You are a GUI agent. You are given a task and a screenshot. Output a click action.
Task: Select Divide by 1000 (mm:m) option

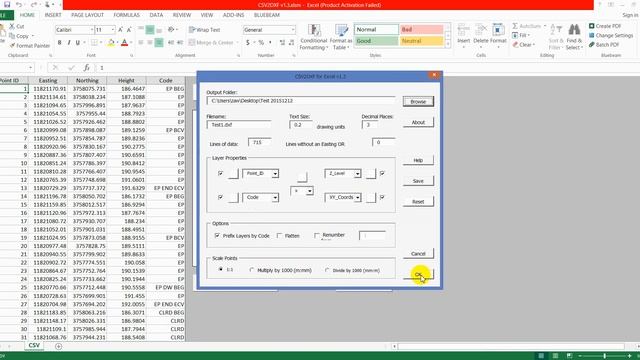pos(327,270)
